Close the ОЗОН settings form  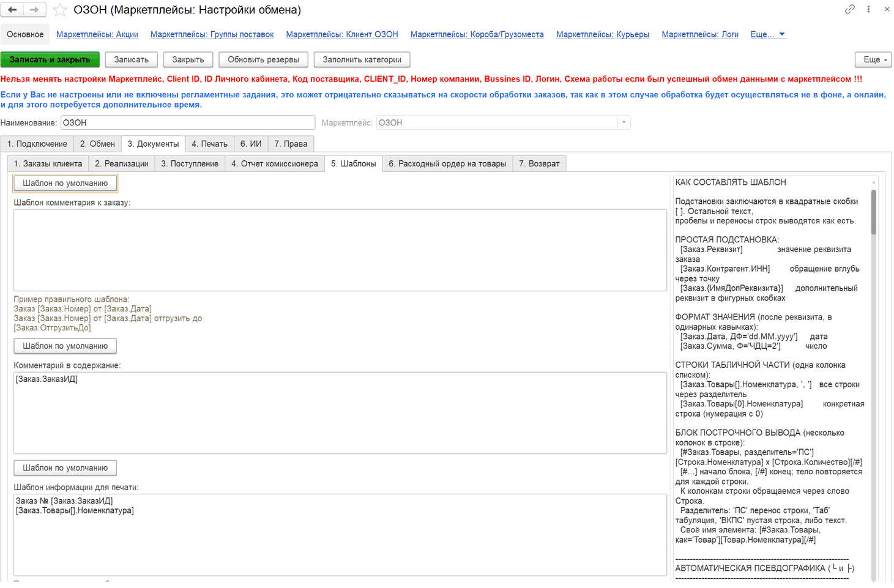coord(887,9)
